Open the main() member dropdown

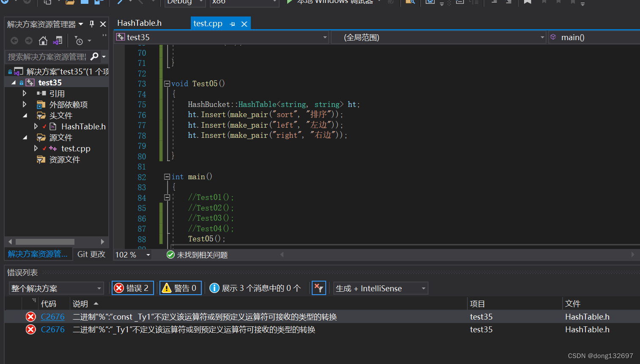594,37
